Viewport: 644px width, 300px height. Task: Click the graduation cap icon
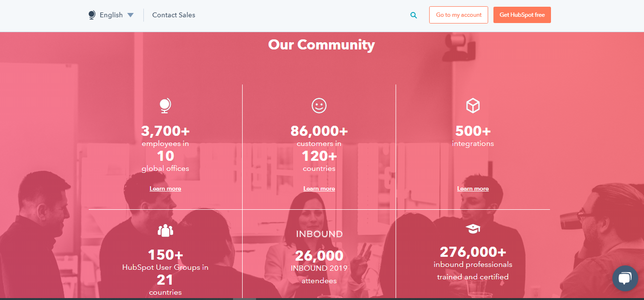click(473, 229)
